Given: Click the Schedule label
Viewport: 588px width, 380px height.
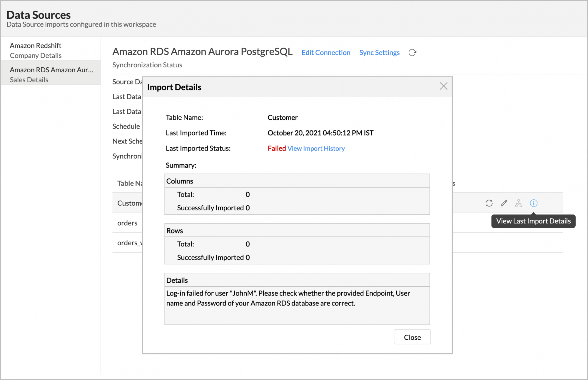Looking at the screenshot, I should [x=126, y=126].
